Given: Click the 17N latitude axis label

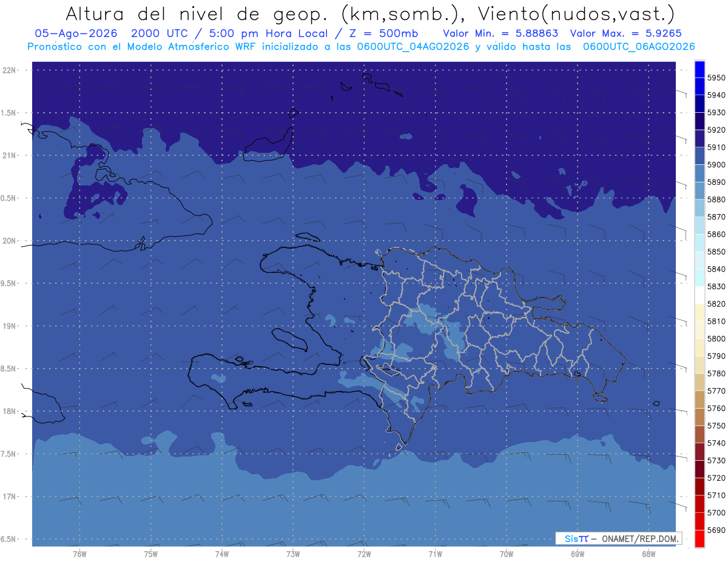Looking at the screenshot, I should click(x=10, y=497).
